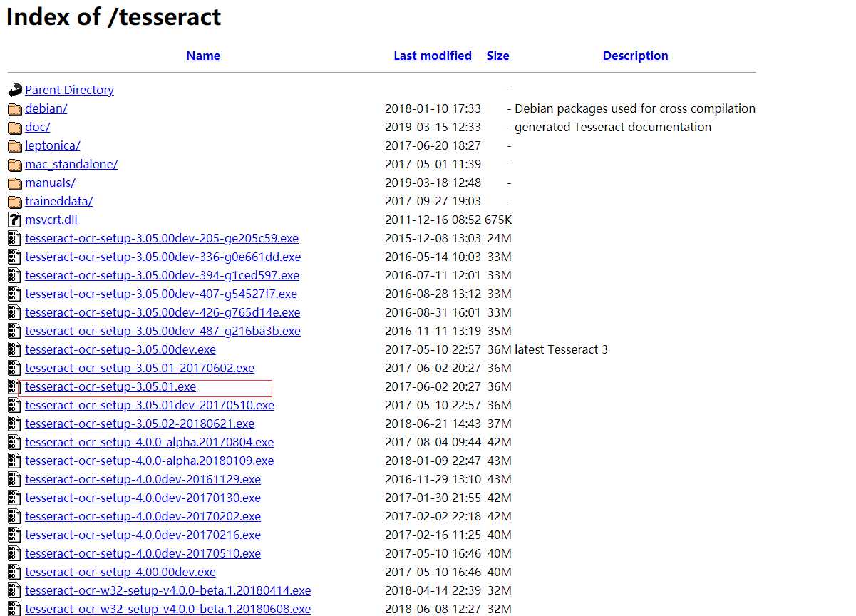The width and height of the screenshot is (856, 616).
Task: Click binary icon beside 4.0.0dev-20170216.exe
Action: (15, 535)
